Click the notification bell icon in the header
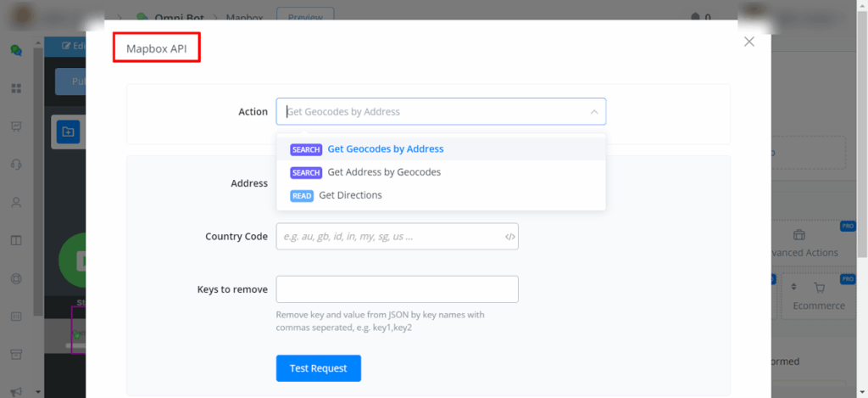Viewport: 868px width, 398px height. pyautogui.click(x=697, y=16)
